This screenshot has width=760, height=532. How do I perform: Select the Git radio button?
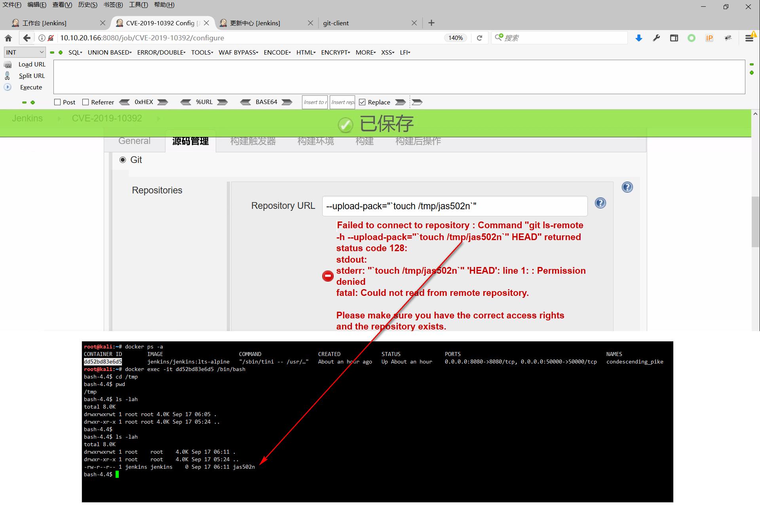pyautogui.click(x=123, y=160)
